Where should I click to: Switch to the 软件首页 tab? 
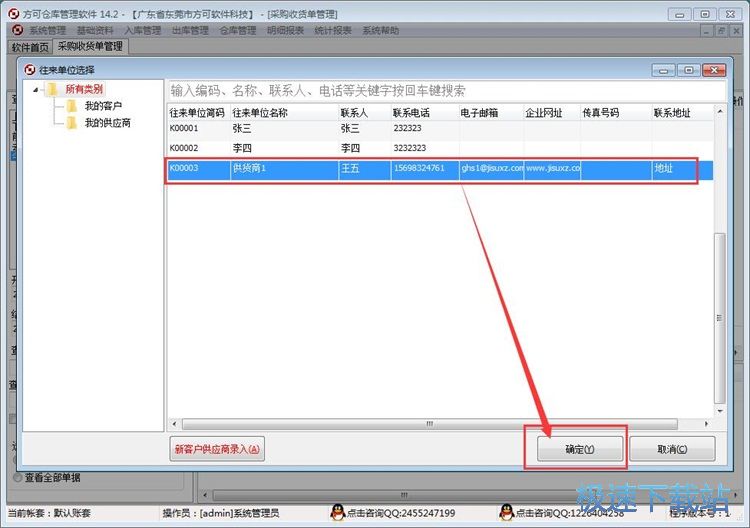coord(30,47)
